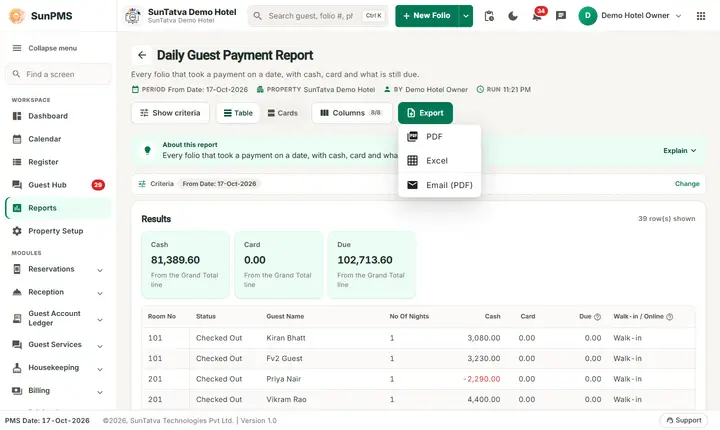This screenshot has height=430, width=720.
Task: Click the lightbulb About this report icon
Action: click(x=147, y=150)
